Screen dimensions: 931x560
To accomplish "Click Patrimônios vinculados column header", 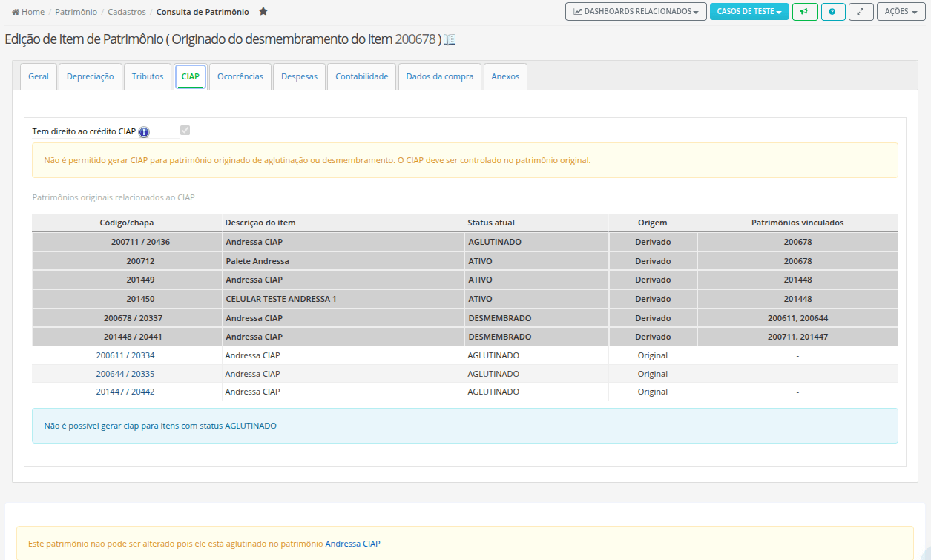I will pos(797,223).
